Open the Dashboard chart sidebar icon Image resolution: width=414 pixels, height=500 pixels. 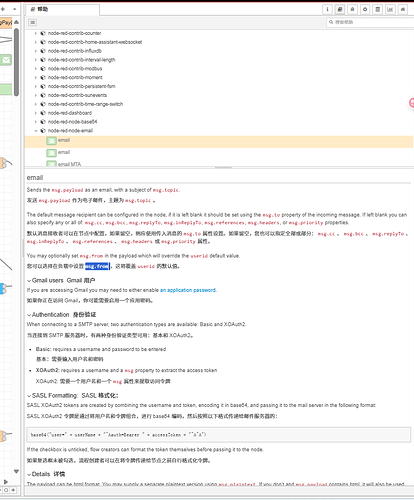click(x=390, y=9)
